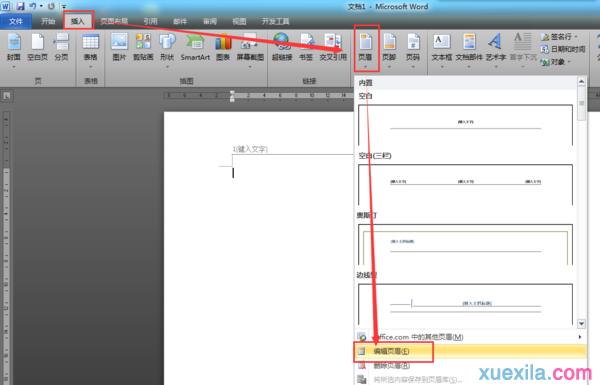Save the document via the toolbar

pos(20,6)
